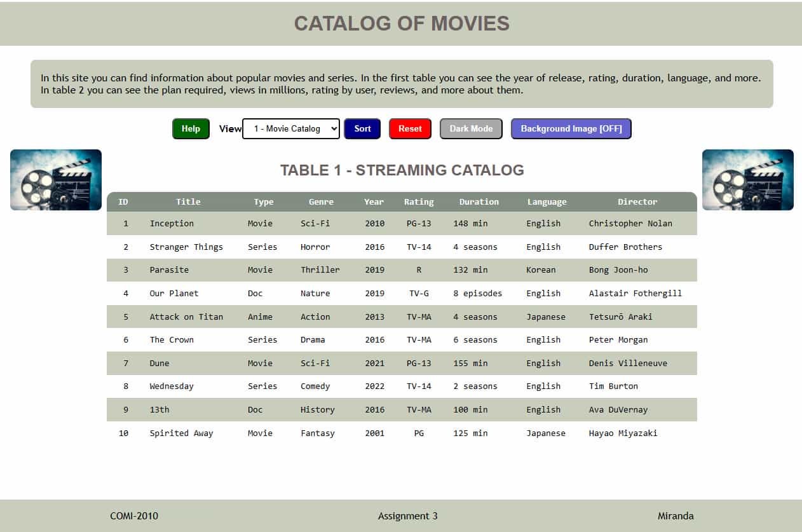Click the COMI-2010 footer text
The height and width of the screenshot is (532, 802).
pyautogui.click(x=134, y=516)
